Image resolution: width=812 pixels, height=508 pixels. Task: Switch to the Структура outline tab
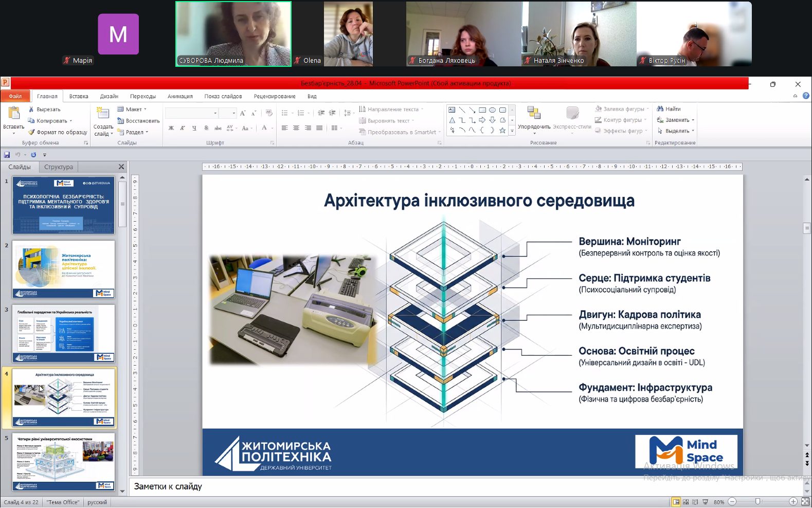[x=59, y=167]
